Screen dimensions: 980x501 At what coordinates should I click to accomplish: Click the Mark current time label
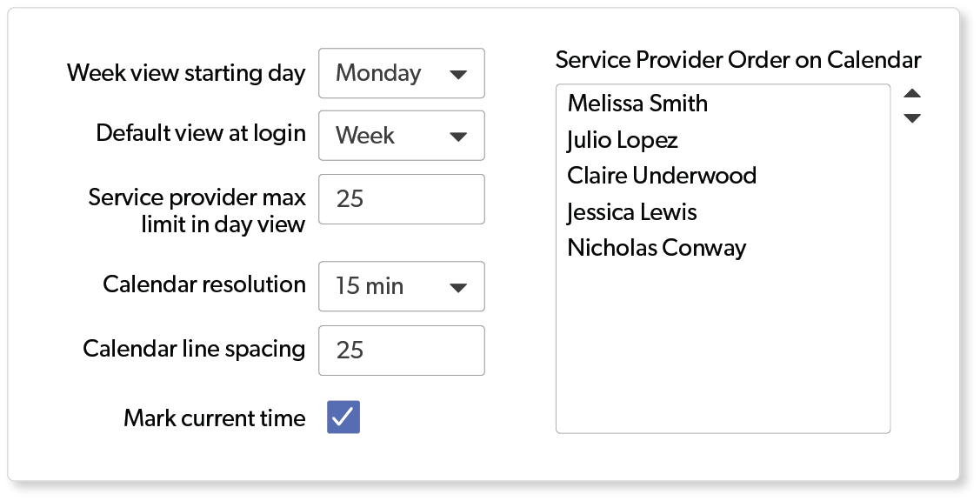215,418
